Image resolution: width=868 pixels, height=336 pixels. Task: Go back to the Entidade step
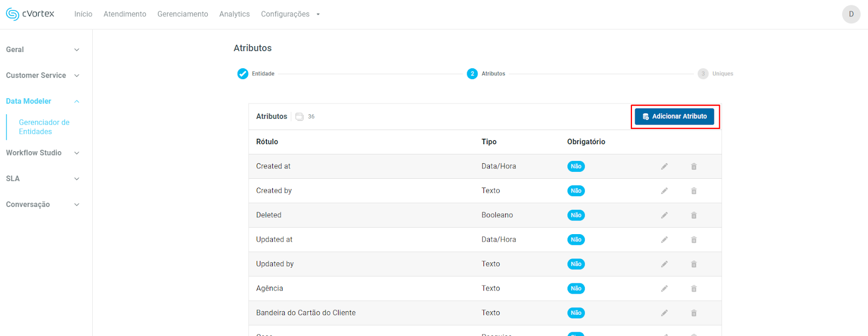[x=242, y=74]
